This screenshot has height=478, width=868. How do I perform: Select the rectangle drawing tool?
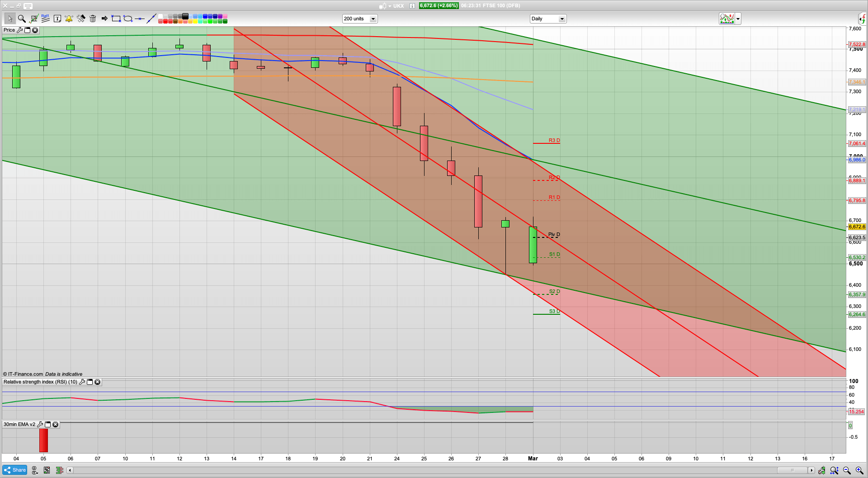(116, 19)
